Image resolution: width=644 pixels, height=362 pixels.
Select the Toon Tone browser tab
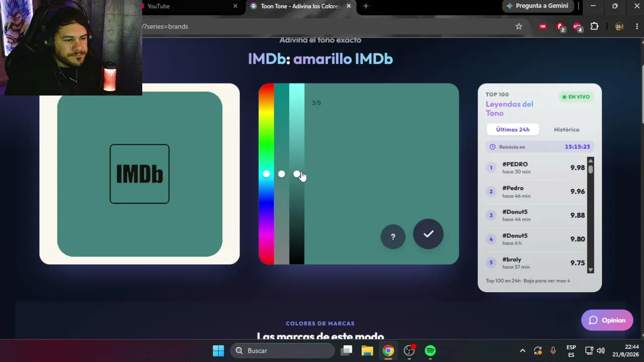[300, 6]
